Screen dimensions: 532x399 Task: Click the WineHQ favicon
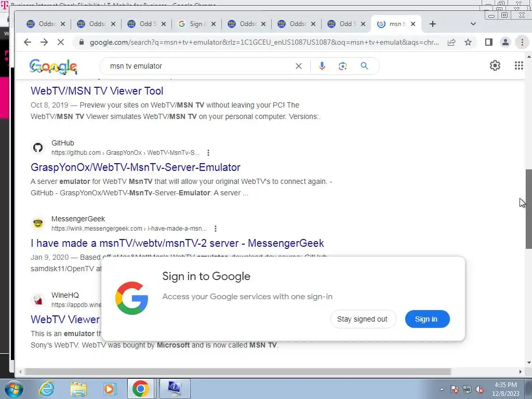click(x=38, y=300)
